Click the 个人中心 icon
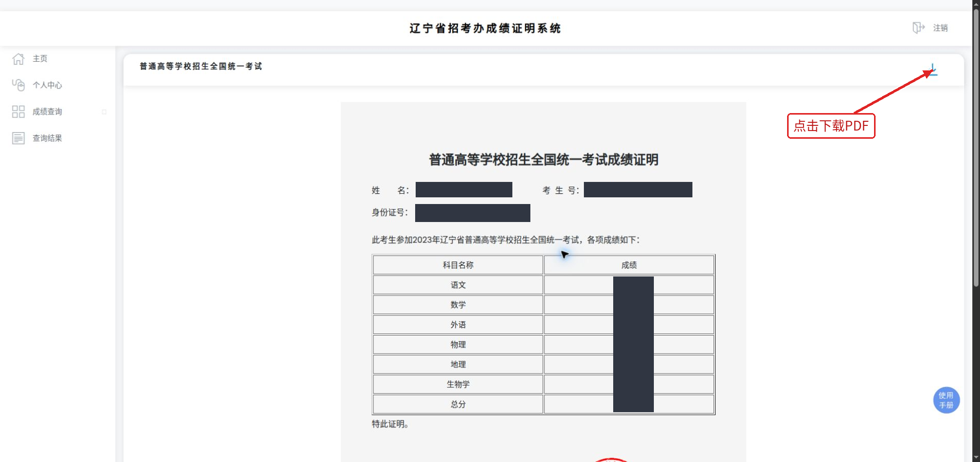This screenshot has height=462, width=980. 19,85
